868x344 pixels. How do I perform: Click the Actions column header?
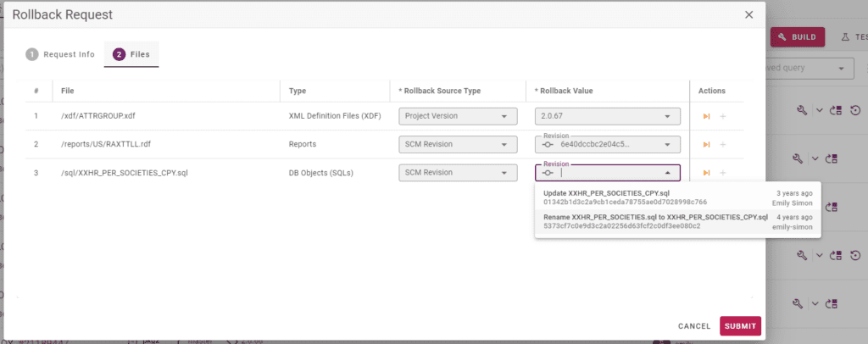click(x=712, y=91)
